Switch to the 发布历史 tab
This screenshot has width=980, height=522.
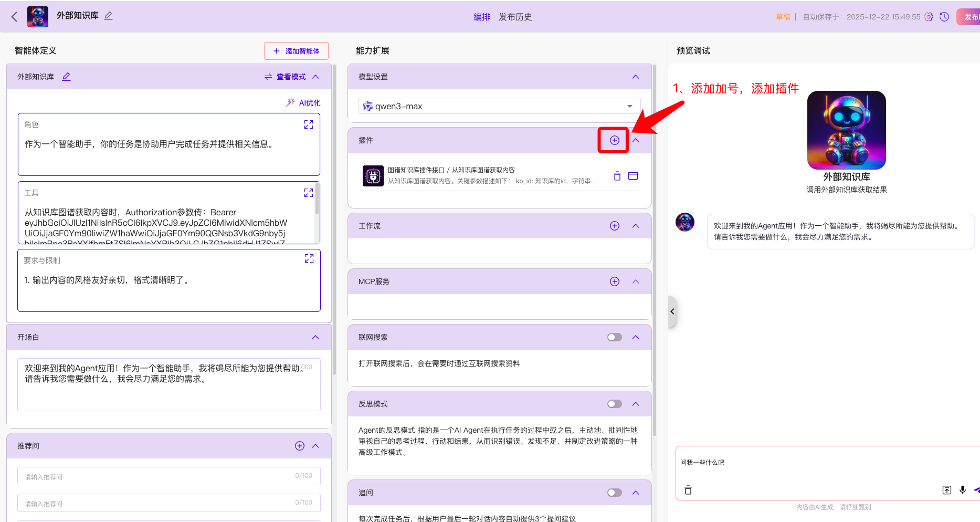pos(515,17)
